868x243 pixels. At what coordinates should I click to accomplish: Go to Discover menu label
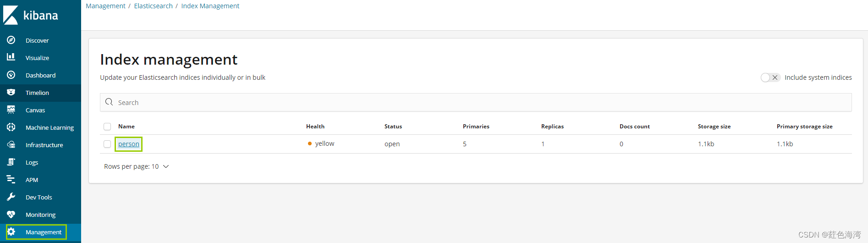pyautogui.click(x=37, y=40)
